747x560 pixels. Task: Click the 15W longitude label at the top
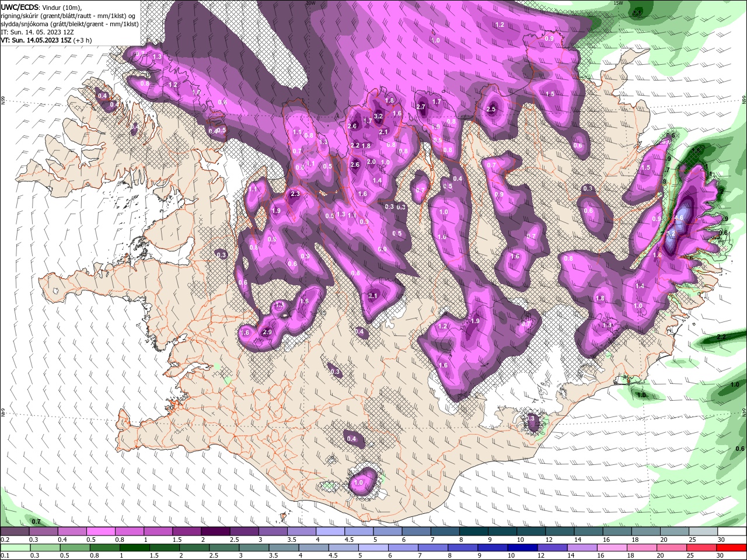[617, 3]
